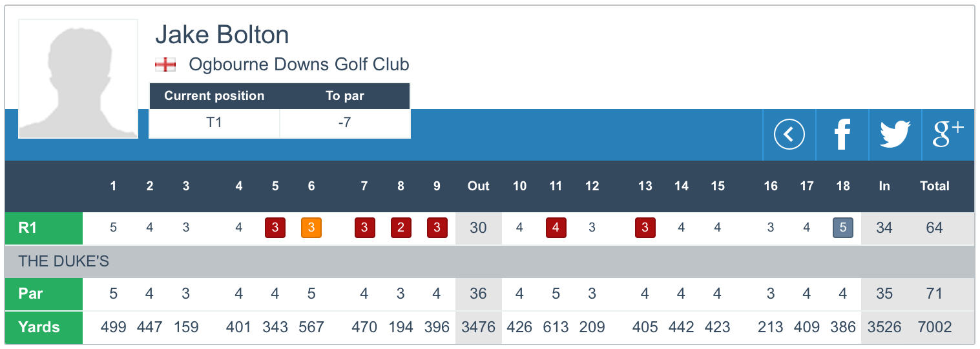Click the red score 2 on hole 8
980x349 pixels.
click(401, 228)
